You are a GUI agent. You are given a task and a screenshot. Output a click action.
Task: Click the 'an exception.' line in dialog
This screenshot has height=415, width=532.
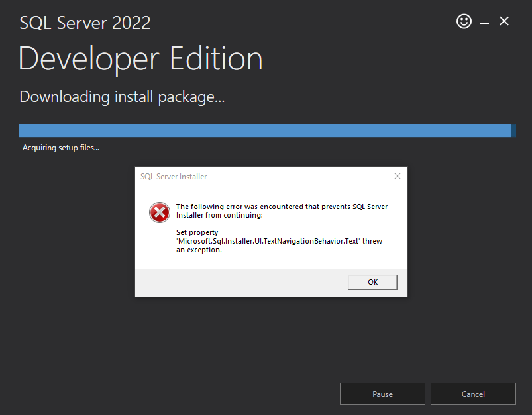click(x=199, y=250)
